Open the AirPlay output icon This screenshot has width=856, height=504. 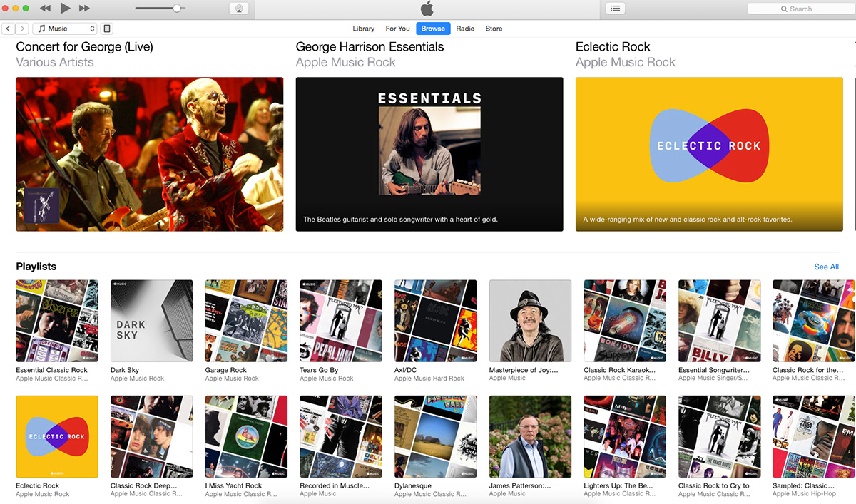[239, 9]
